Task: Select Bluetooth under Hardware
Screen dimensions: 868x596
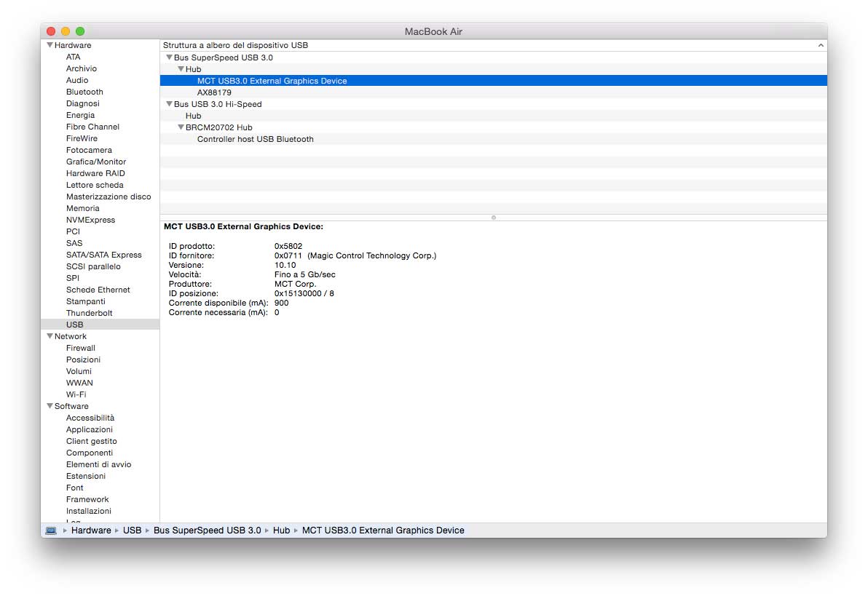Action: 84,92
